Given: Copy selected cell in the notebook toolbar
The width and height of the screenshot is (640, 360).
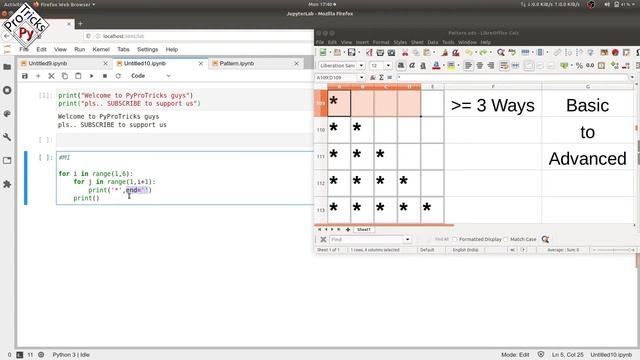Looking at the screenshot, I should [64, 76].
